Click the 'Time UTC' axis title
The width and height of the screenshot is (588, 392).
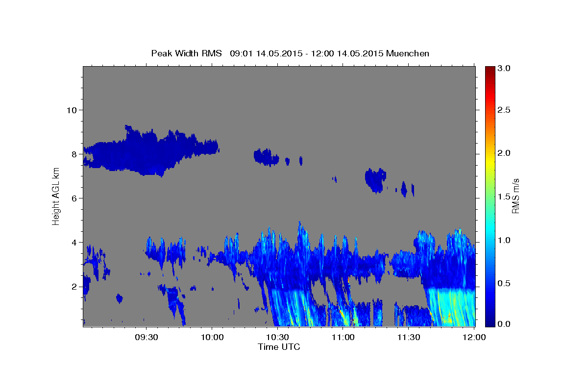pos(279,347)
